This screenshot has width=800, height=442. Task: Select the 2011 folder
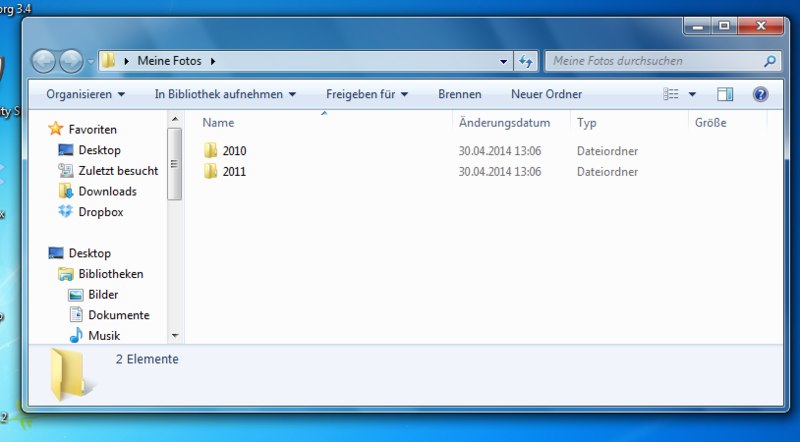point(234,172)
